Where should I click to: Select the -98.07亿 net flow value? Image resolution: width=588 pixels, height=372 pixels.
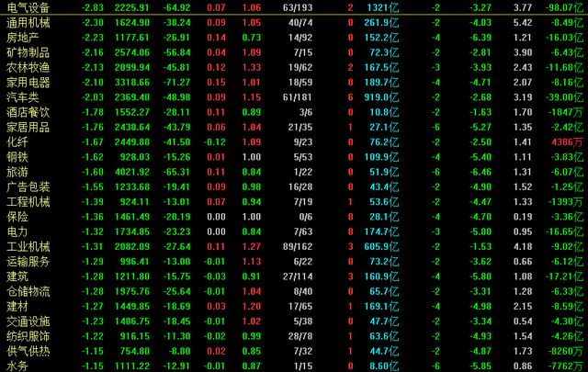point(565,7)
